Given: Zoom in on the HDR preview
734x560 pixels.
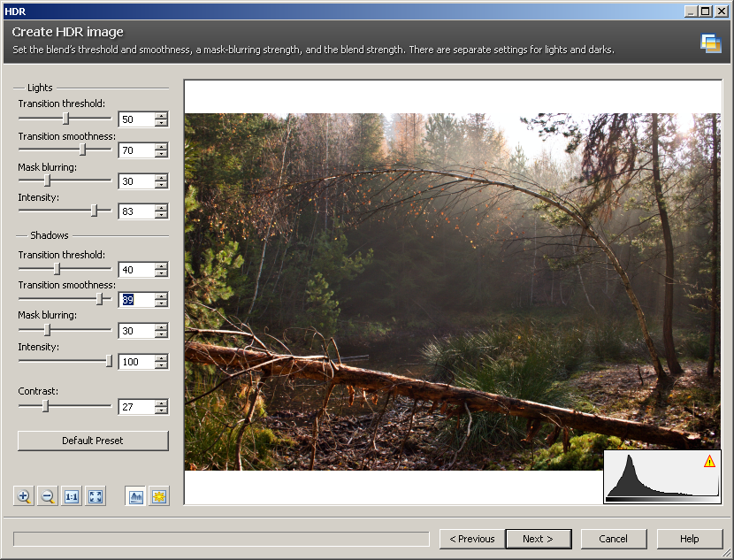Looking at the screenshot, I should (x=23, y=496).
